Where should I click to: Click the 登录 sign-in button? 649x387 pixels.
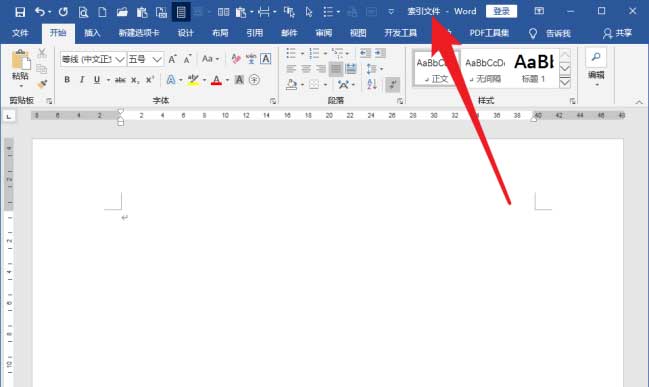(x=501, y=11)
